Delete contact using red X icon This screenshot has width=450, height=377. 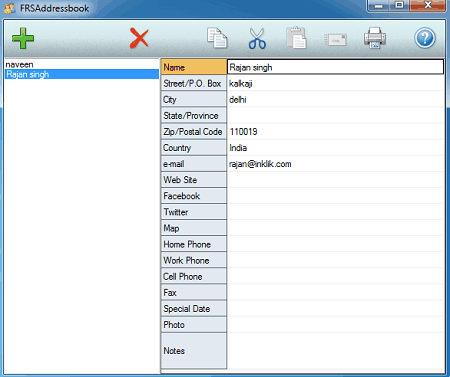(x=139, y=38)
